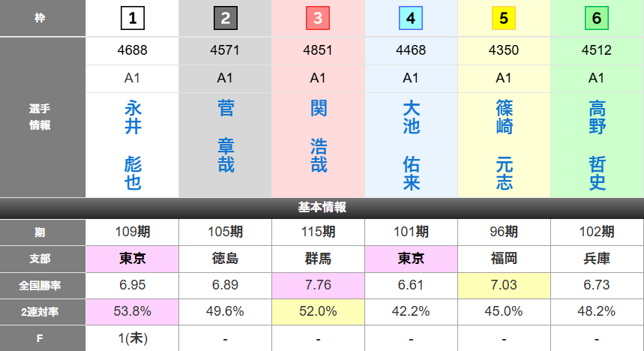Click the 1(未) F count cell

(x=133, y=337)
